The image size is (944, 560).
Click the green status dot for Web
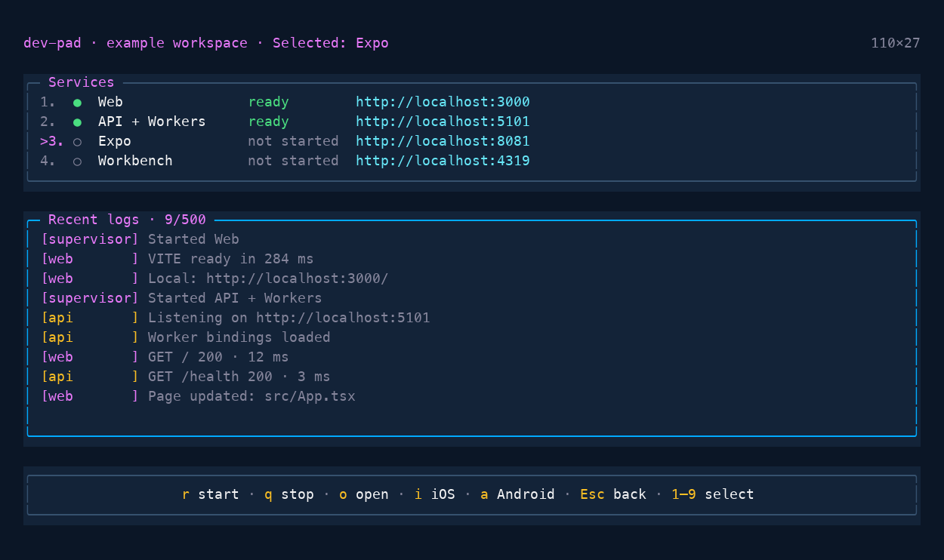click(x=77, y=103)
